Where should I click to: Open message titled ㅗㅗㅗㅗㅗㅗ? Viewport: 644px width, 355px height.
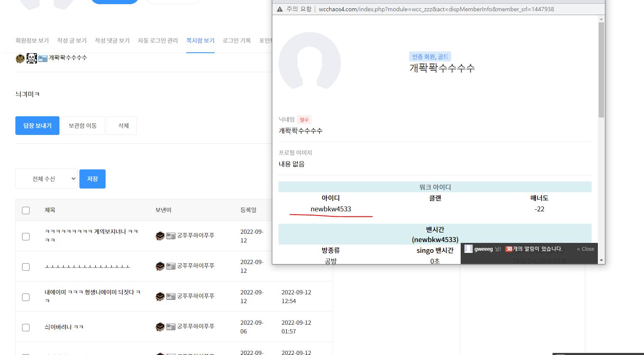click(87, 267)
